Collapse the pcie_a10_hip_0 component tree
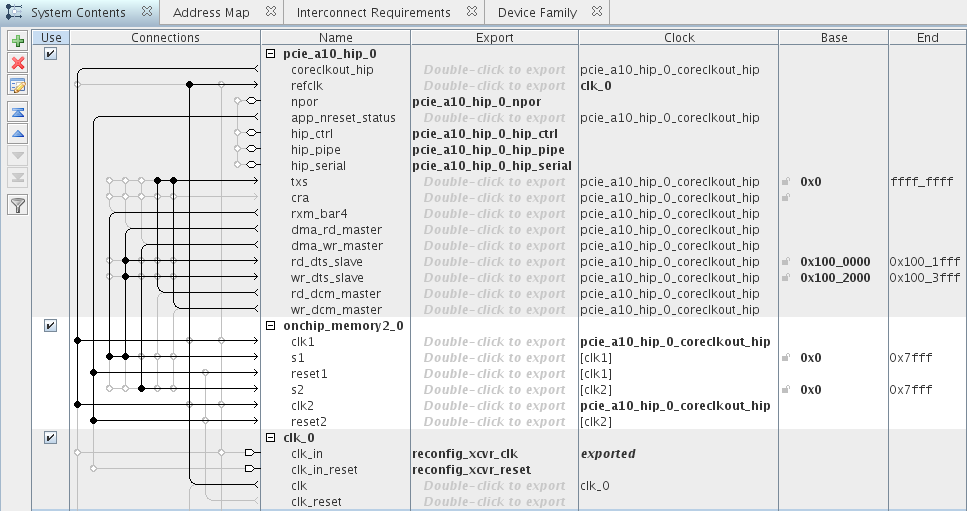This screenshot has width=967, height=511. (x=271, y=54)
